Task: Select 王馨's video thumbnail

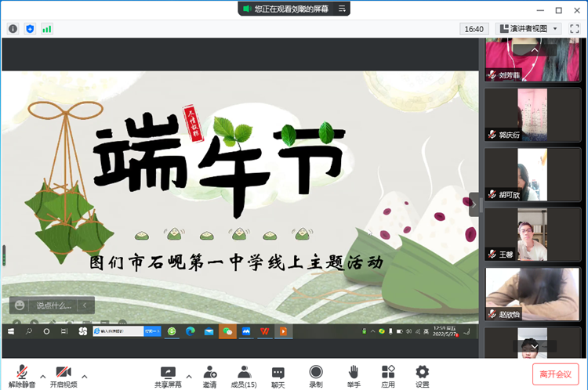Action: coord(532,234)
